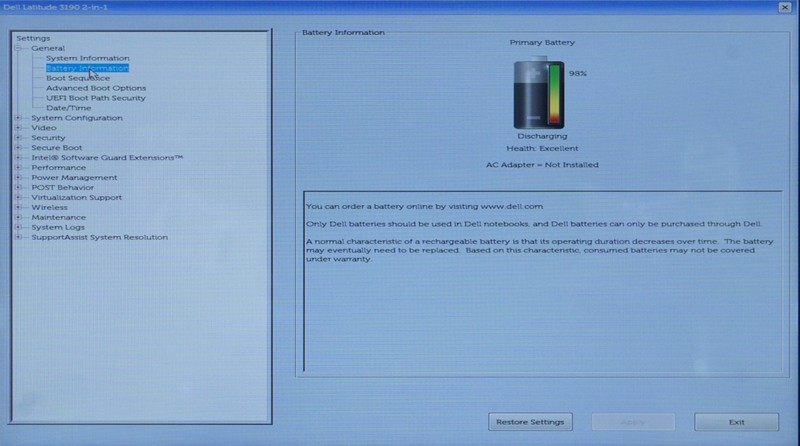800x446 pixels.
Task: Click the Restore Settings button
Action: click(x=530, y=422)
